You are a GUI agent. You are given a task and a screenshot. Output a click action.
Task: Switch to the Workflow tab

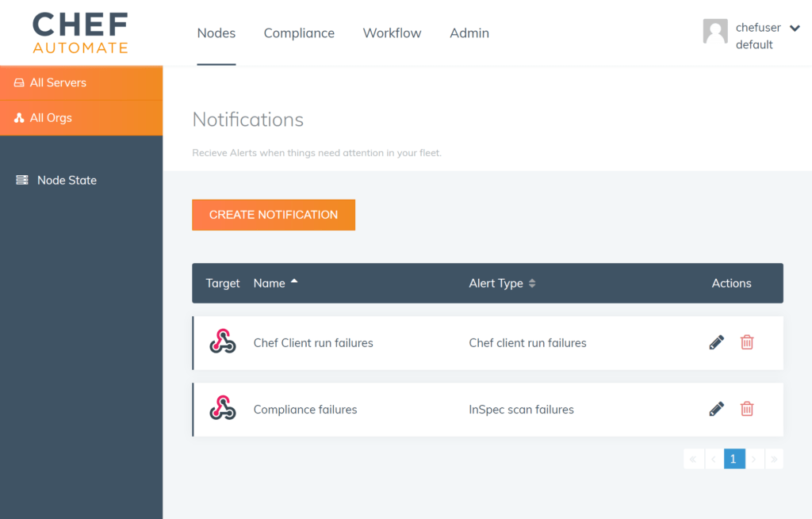click(x=392, y=32)
